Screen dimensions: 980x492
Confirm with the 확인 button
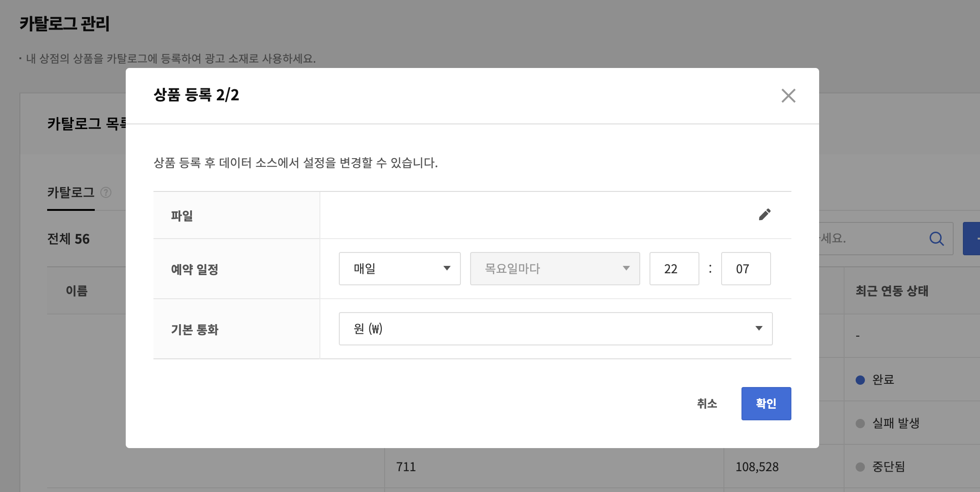click(x=766, y=404)
